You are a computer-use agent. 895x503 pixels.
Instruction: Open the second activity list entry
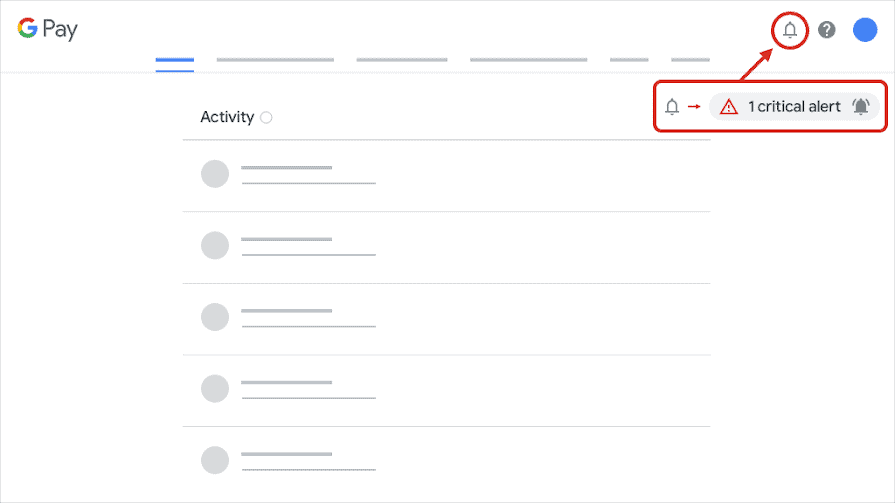pyautogui.click(x=446, y=247)
